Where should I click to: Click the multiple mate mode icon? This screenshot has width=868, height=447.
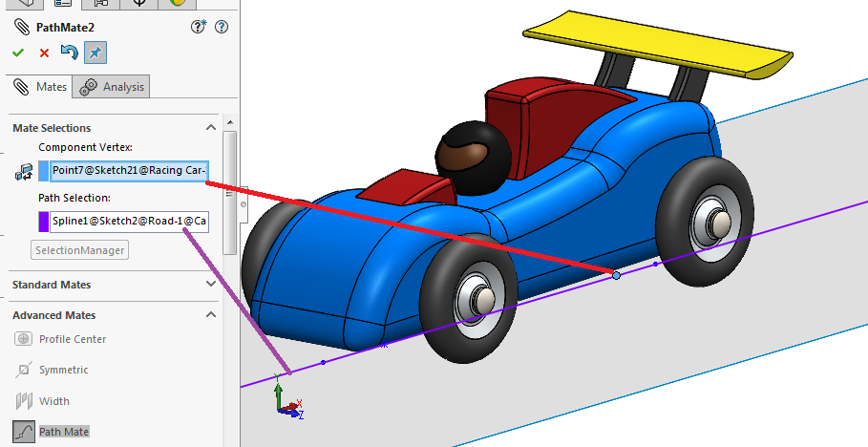click(x=24, y=172)
